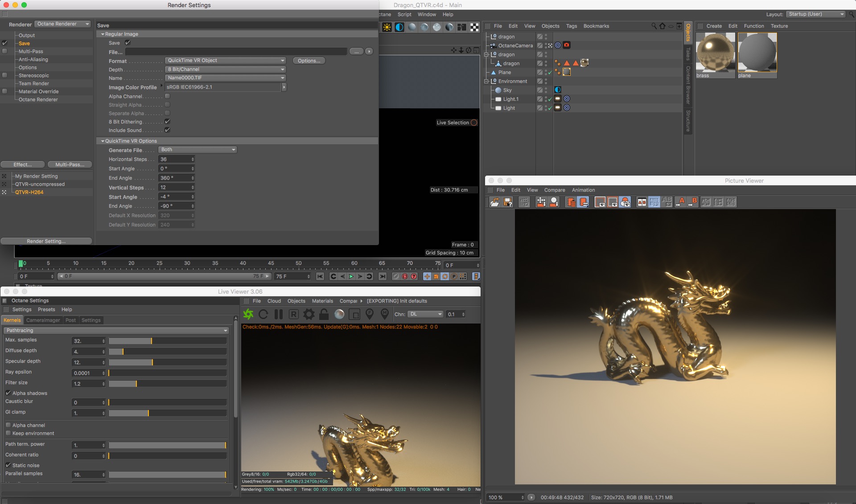Enable Alpha Channel in Save settings
This screenshot has width=856, height=504.
[168, 96]
